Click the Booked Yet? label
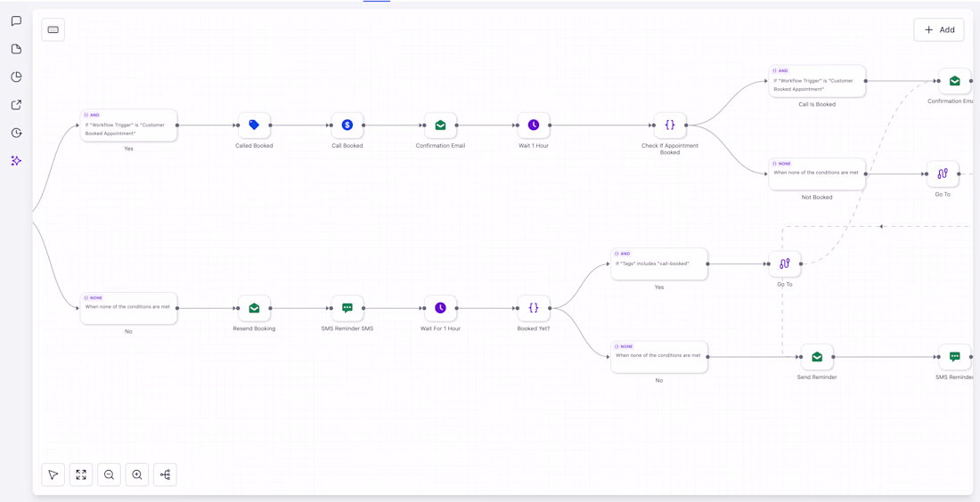 534,328
